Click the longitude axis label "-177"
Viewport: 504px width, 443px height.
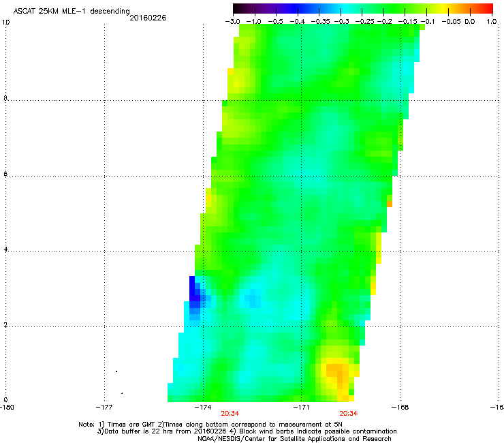[x=104, y=408]
